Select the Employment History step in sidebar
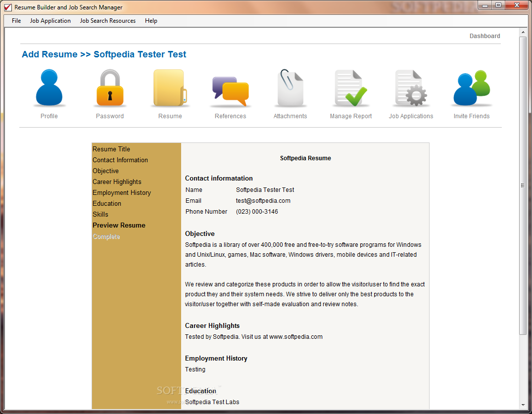532x414 pixels. tap(121, 192)
